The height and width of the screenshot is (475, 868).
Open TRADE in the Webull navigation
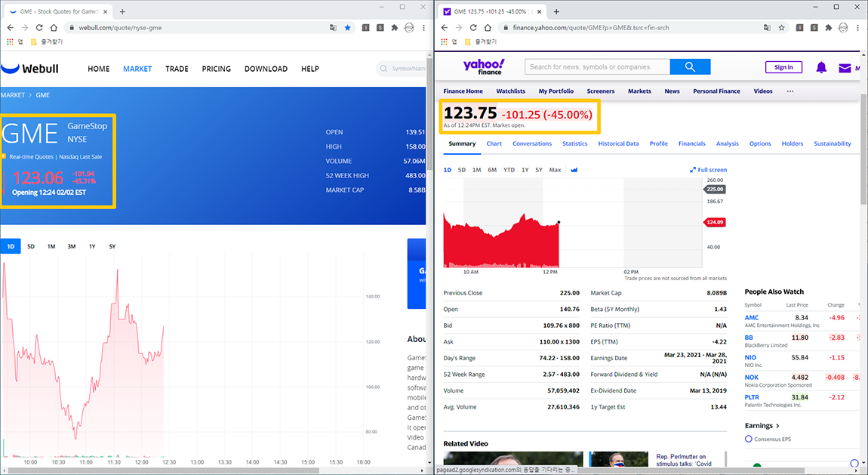pyautogui.click(x=177, y=69)
